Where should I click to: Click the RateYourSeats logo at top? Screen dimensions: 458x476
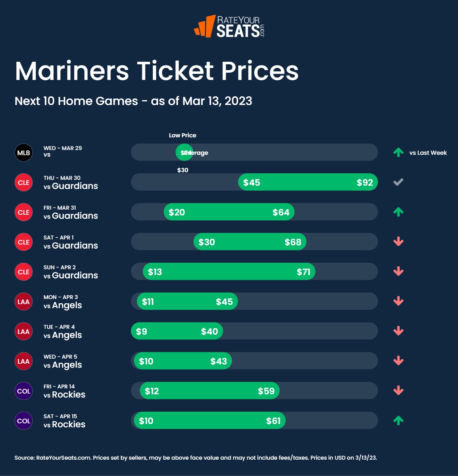[x=229, y=27]
